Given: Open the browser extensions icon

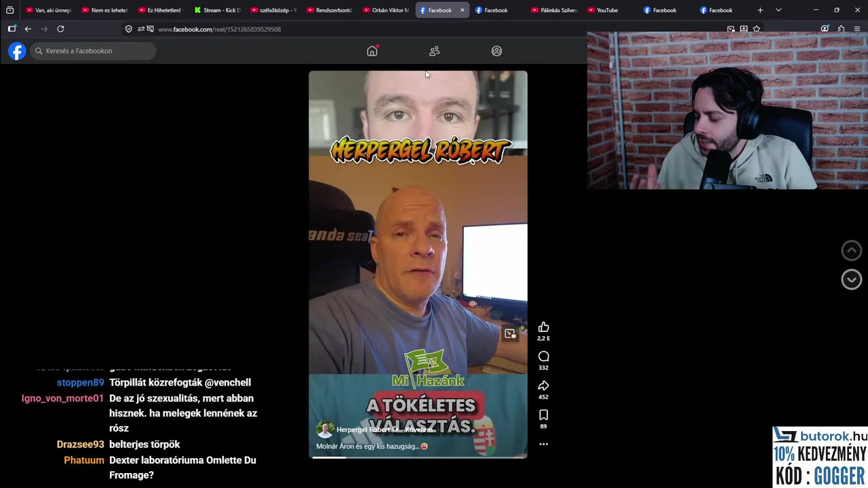Looking at the screenshot, I should coord(841,29).
